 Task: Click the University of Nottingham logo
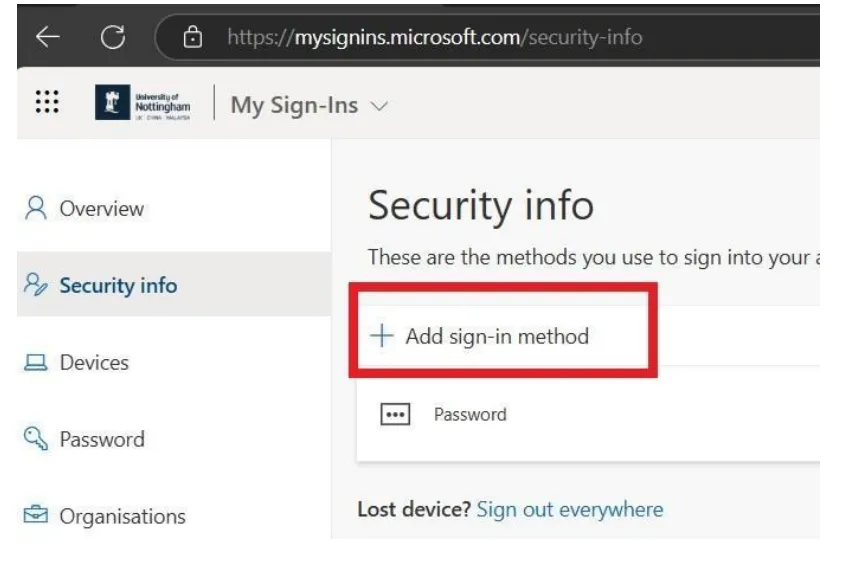pyautogui.click(x=143, y=102)
